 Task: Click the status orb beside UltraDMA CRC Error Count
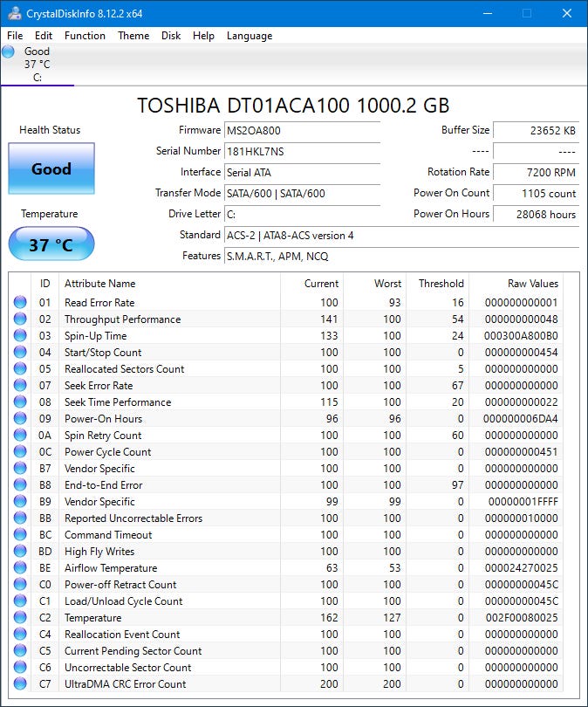coord(20,684)
